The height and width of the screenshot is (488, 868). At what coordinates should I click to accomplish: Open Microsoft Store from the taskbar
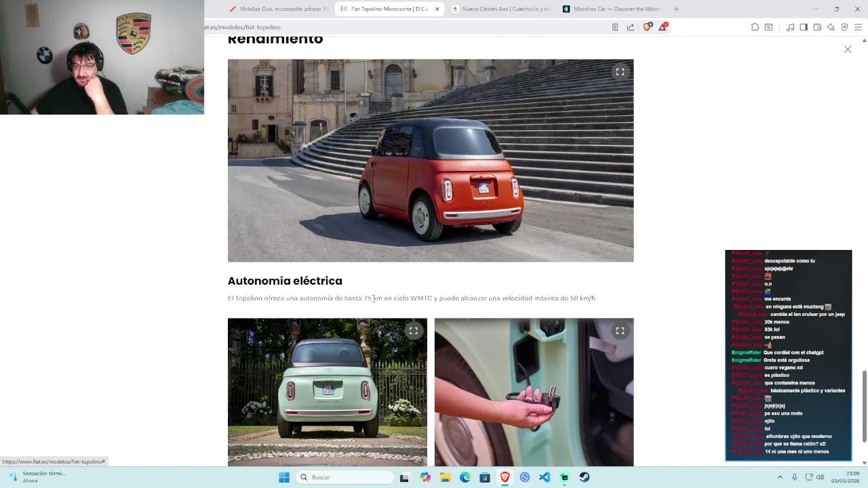click(485, 477)
